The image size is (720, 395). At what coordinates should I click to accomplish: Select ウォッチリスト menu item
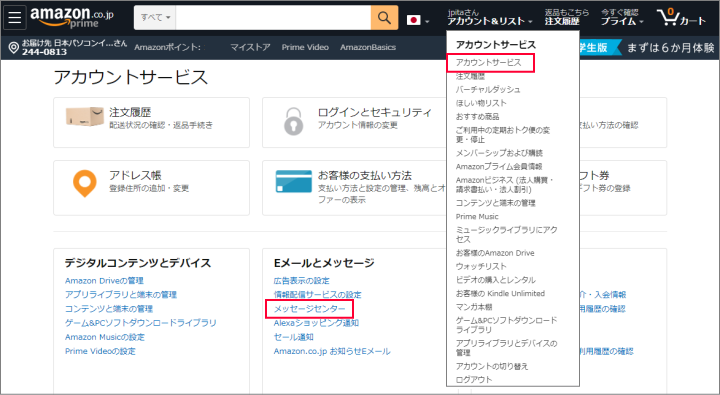(481, 266)
